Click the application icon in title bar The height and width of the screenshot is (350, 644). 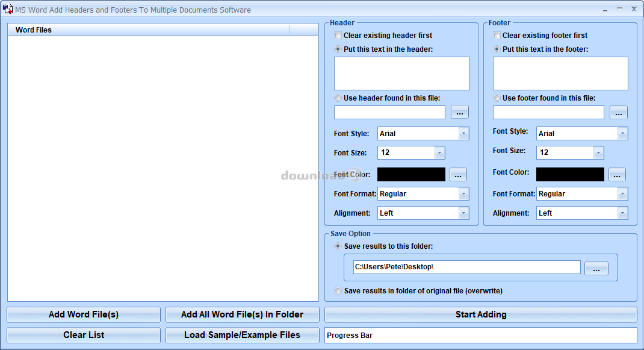(7, 9)
